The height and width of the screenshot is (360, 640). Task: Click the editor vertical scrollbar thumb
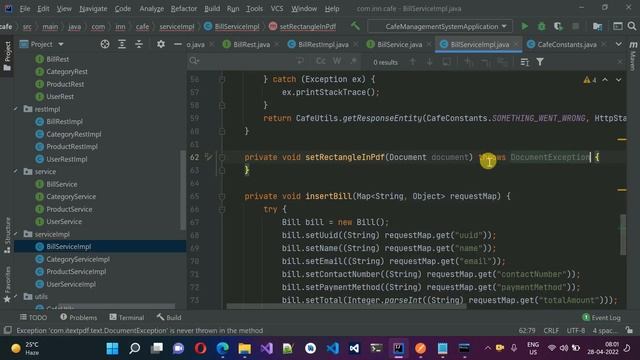[x=623, y=234]
